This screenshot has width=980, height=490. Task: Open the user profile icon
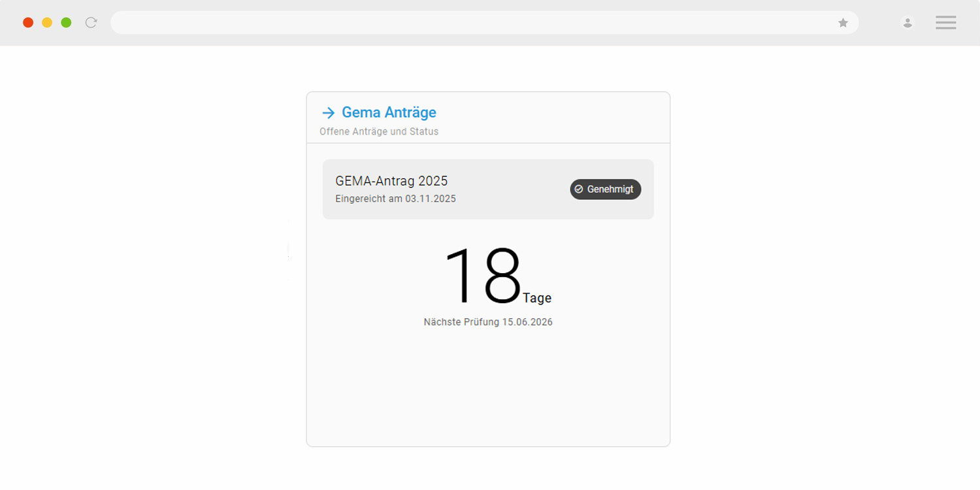click(x=907, y=23)
